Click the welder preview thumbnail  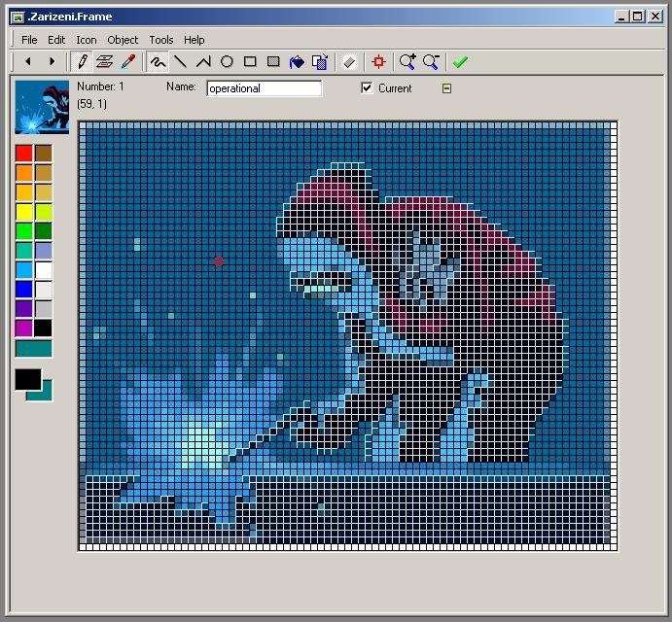tap(42, 107)
